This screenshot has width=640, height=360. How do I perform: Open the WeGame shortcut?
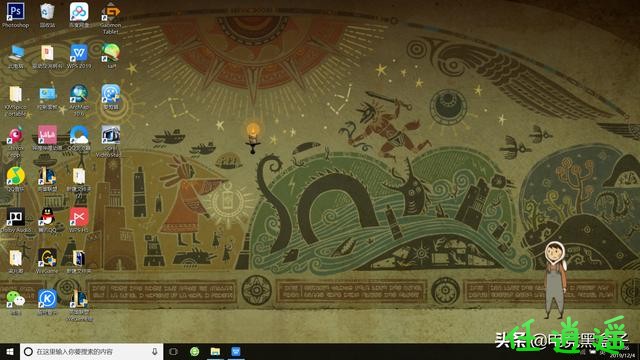point(47,261)
